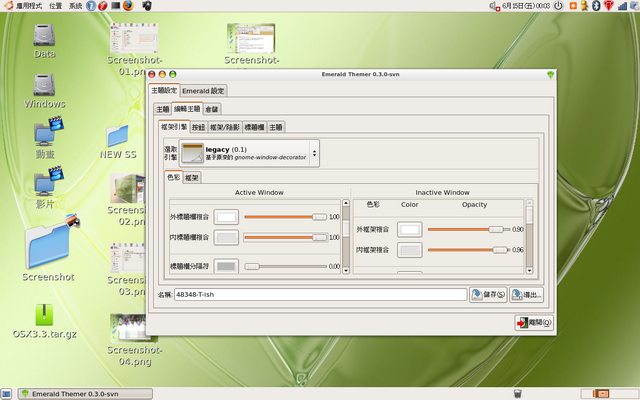Image resolution: width=640 pixels, height=400 pixels.
Task: Click the 內框架複合 opacity slider at 0.96
Action: pyautogui.click(x=469, y=250)
